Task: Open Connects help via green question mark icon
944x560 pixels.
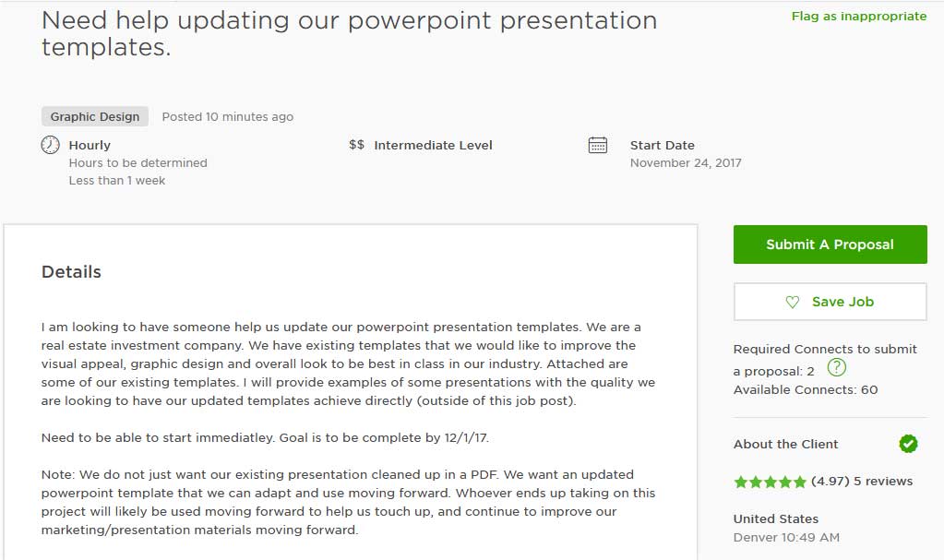Action: point(836,367)
